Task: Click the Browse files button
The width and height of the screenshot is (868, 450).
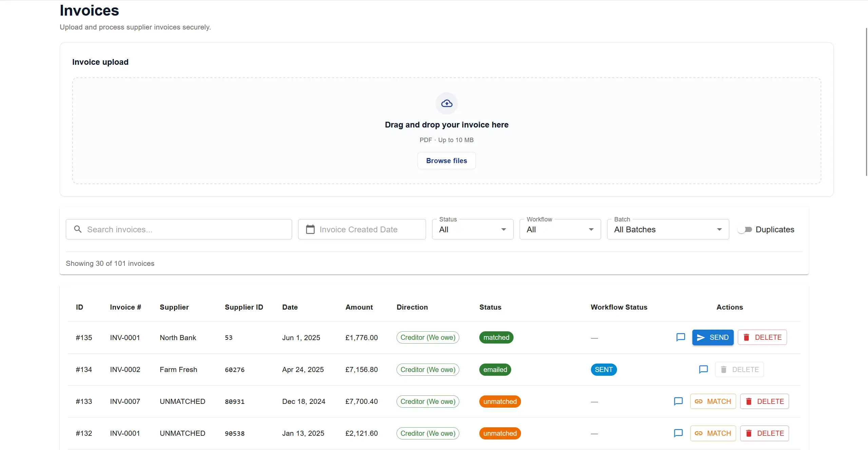Action: click(x=446, y=161)
